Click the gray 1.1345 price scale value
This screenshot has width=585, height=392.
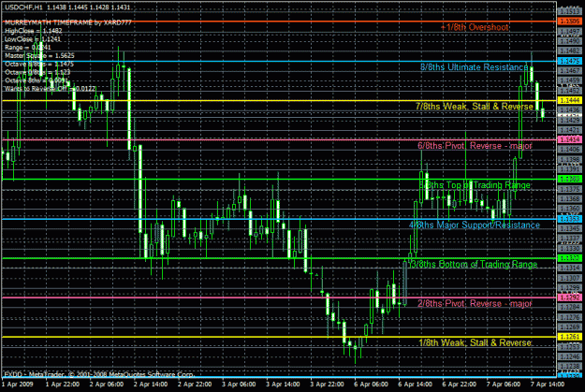tap(570, 228)
